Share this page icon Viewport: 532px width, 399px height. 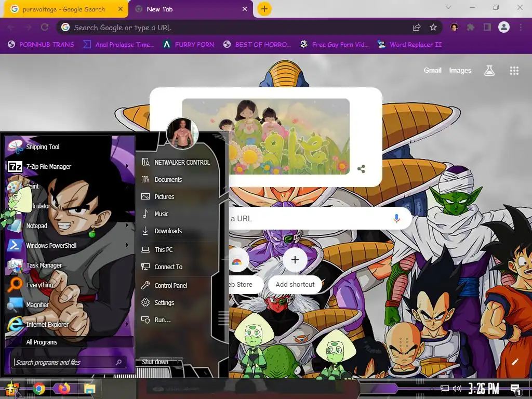[417, 28]
